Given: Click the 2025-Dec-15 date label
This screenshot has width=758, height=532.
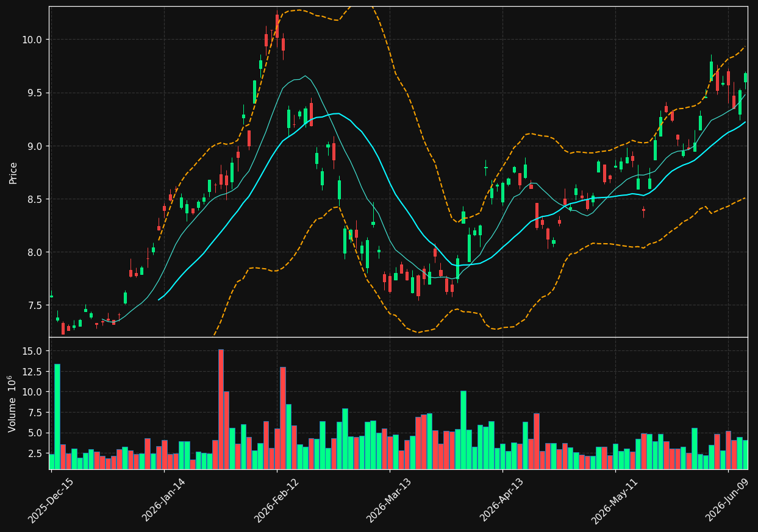Looking at the screenshot, I should 51,500.
